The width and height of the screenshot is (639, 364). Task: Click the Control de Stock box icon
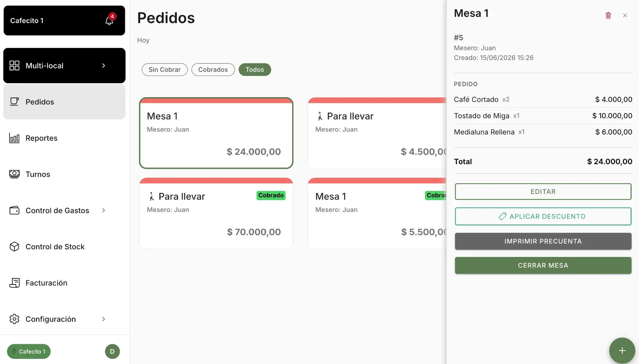14,247
